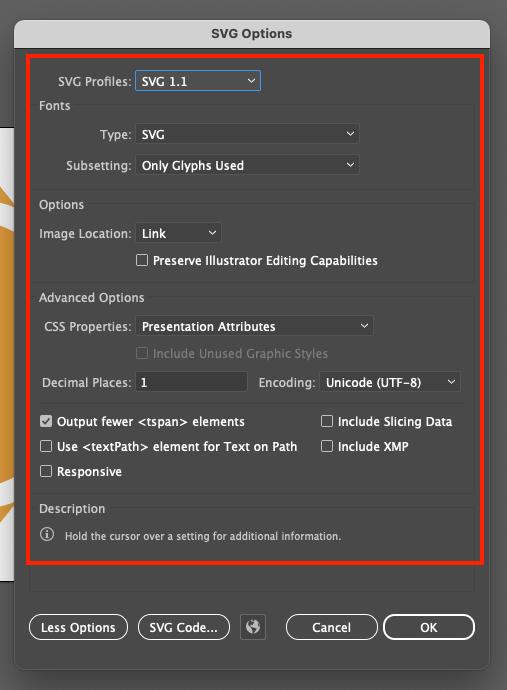Image resolution: width=507 pixels, height=690 pixels.
Task: Expand the Subsetting dropdown
Action: click(x=247, y=165)
